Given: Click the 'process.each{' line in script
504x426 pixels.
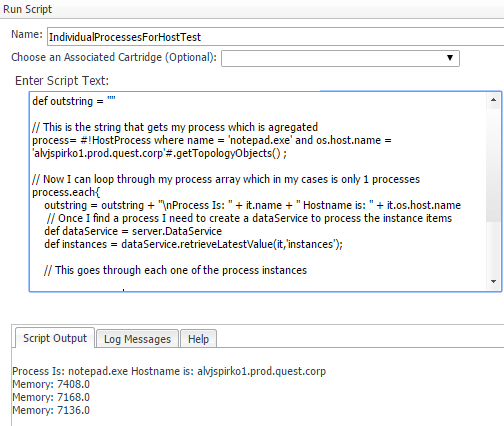Looking at the screenshot, I should (x=66, y=192).
